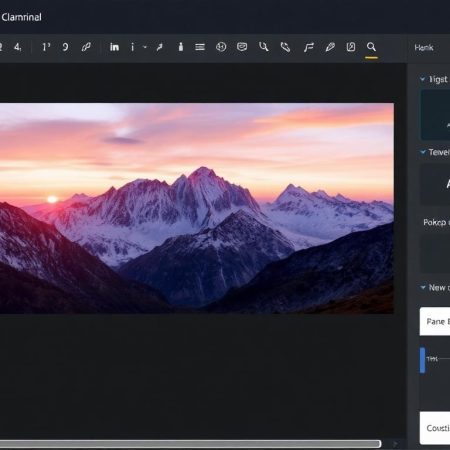Click the "9" toolbar item
Screen dimensions: 450x450
65,47
